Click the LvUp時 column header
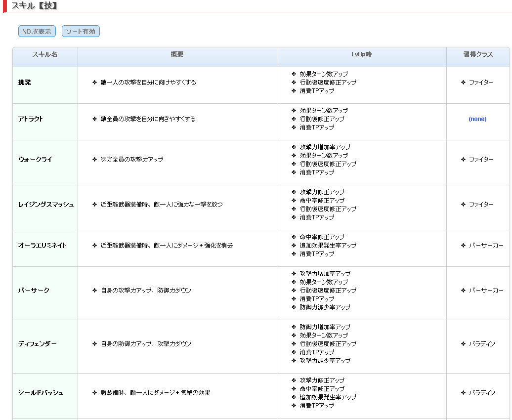Screen dimensions: 512x420 [x=361, y=54]
